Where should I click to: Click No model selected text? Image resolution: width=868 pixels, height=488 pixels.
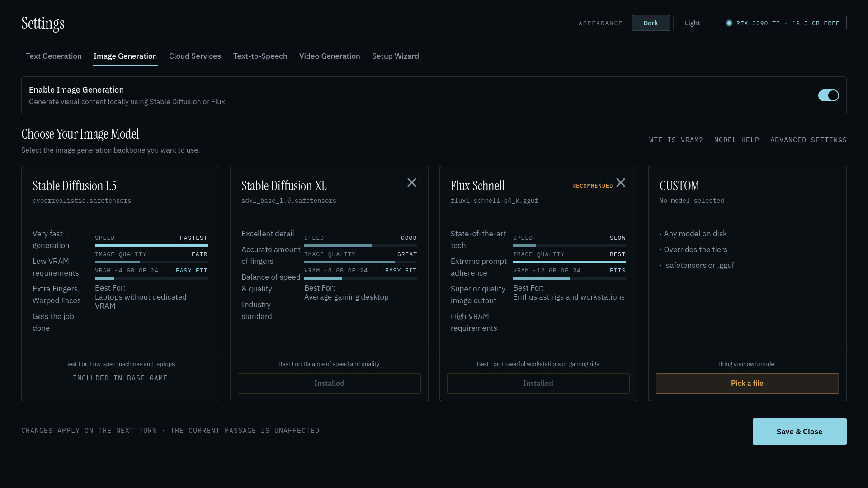(692, 201)
